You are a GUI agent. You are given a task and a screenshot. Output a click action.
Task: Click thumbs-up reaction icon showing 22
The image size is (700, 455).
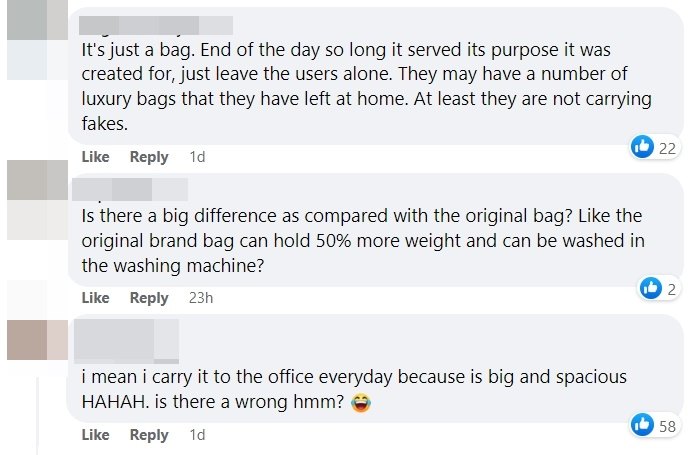[x=642, y=147]
